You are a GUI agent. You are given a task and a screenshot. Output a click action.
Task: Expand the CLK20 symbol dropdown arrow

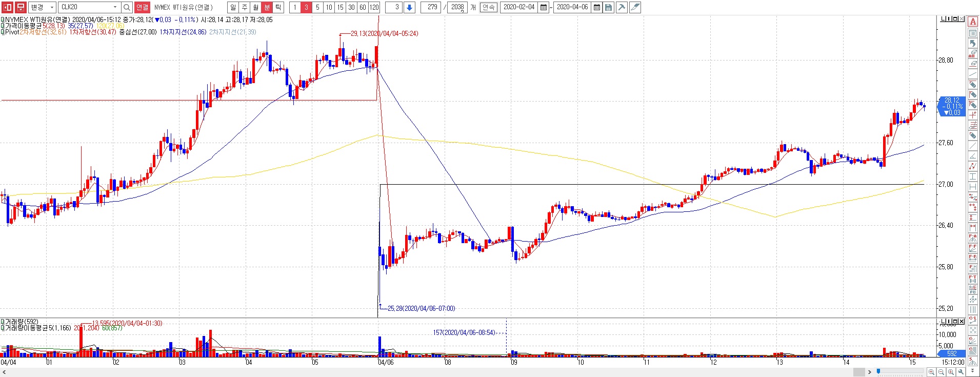tap(115, 7)
